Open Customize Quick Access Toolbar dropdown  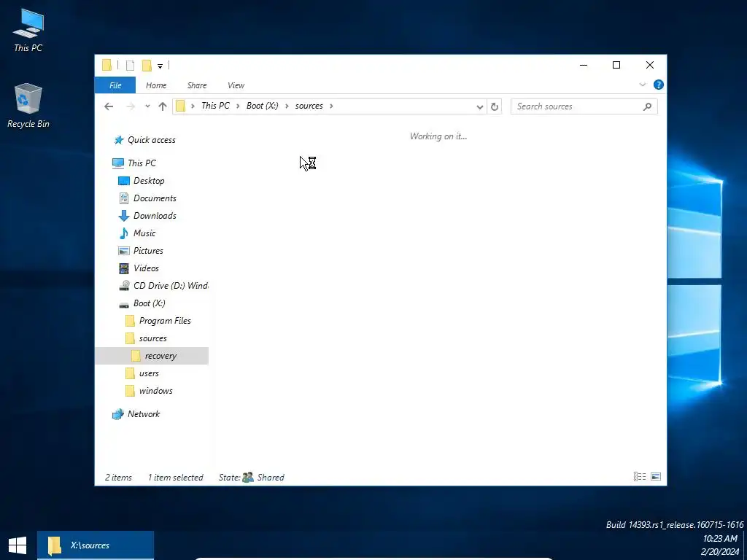click(160, 66)
